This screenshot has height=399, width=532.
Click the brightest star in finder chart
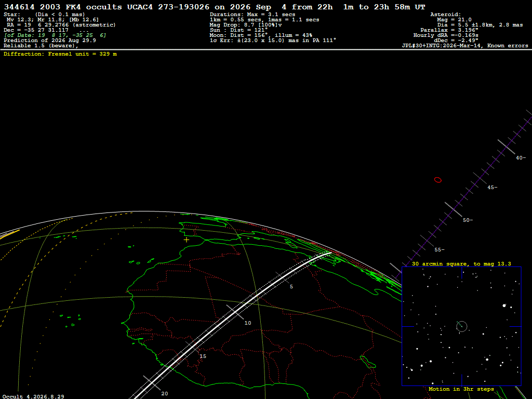tap(504, 305)
